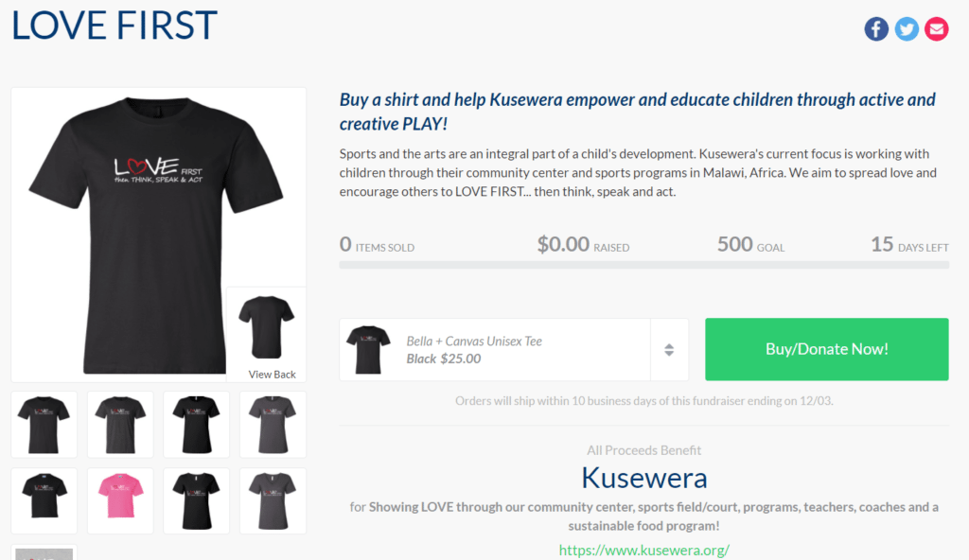Viewport: 969px width, 560px height.
Task: Pick the black women's tee, top row third
Action: 196,425
